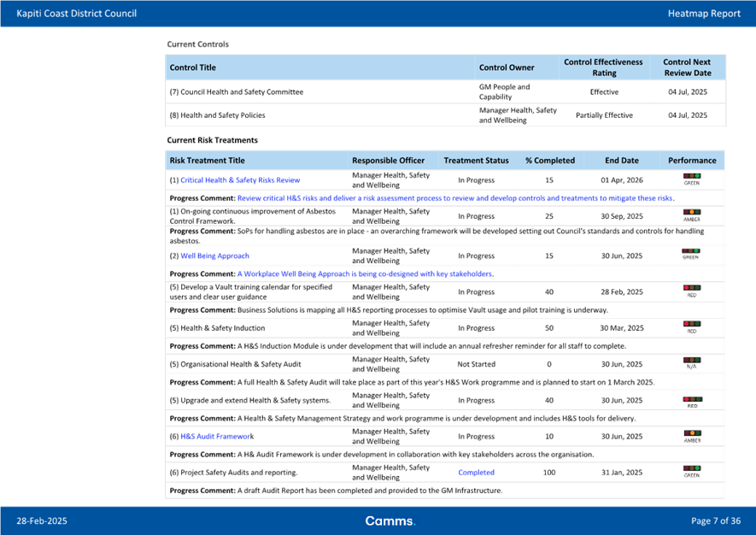756x535 pixels.
Task: Click the green traffic light for Critical Health & Safety Risks Review
Action: coord(691,177)
